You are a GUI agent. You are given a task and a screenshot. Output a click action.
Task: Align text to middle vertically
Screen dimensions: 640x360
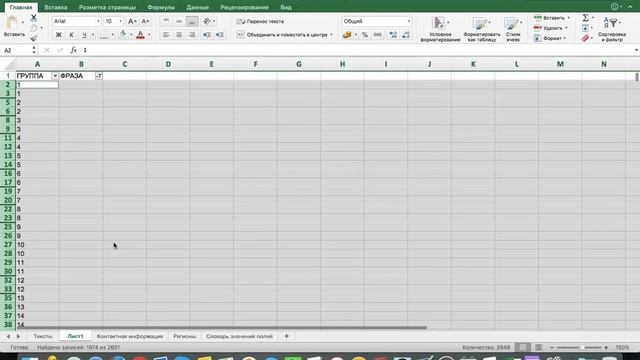point(179,21)
